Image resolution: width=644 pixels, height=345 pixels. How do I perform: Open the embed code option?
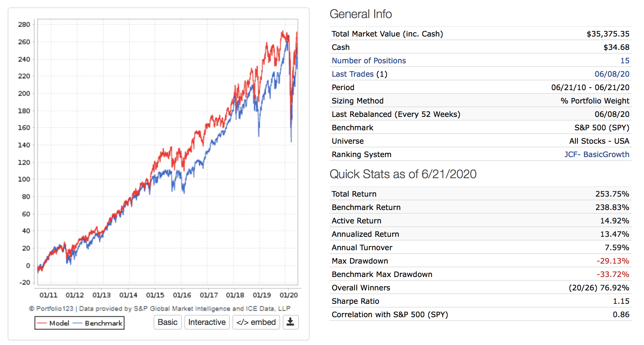(x=256, y=322)
